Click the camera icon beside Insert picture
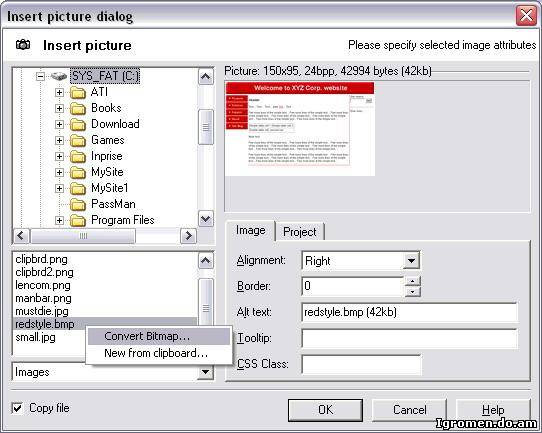 [x=23, y=45]
